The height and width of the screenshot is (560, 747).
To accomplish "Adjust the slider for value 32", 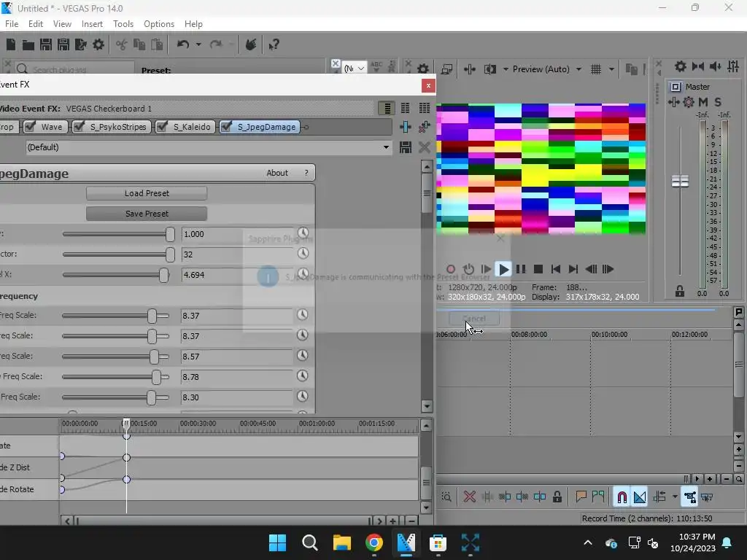I will point(170,254).
